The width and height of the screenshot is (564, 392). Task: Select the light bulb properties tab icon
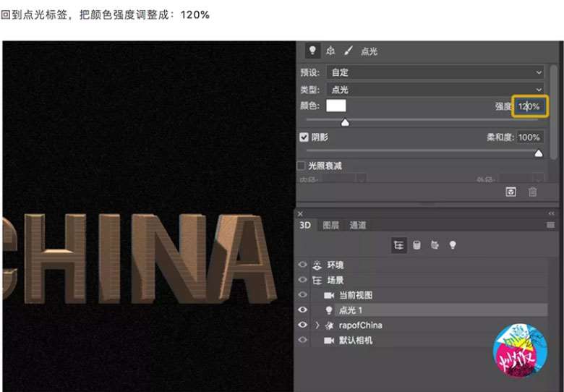(312, 51)
